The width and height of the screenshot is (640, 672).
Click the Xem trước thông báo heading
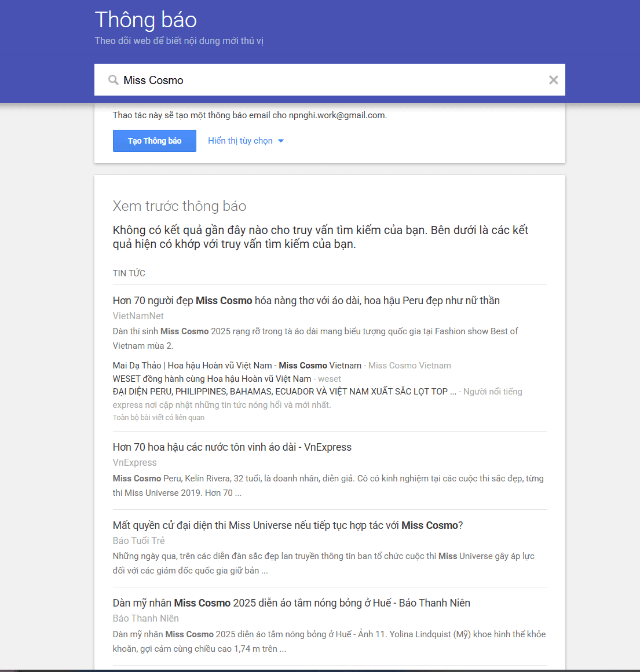point(179,206)
